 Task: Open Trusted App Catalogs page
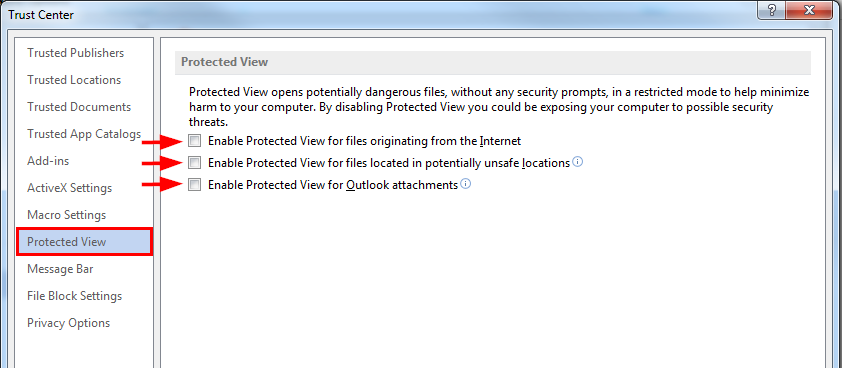click(x=84, y=134)
